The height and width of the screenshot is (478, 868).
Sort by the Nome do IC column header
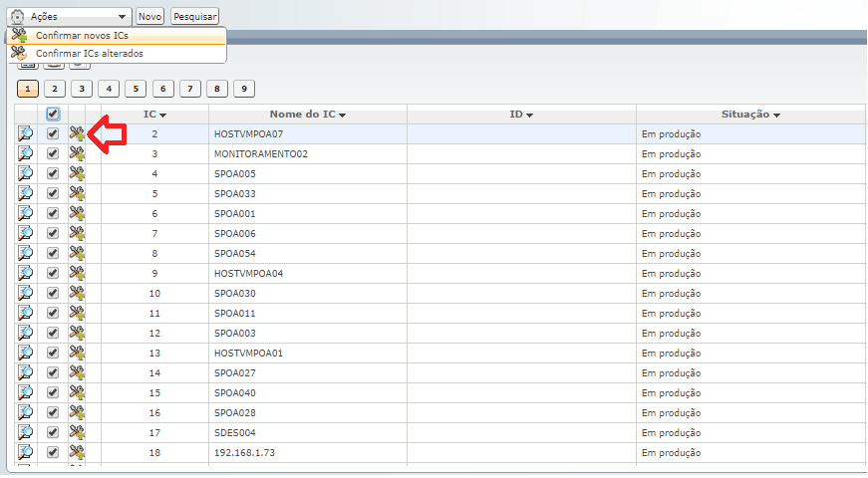pos(307,115)
